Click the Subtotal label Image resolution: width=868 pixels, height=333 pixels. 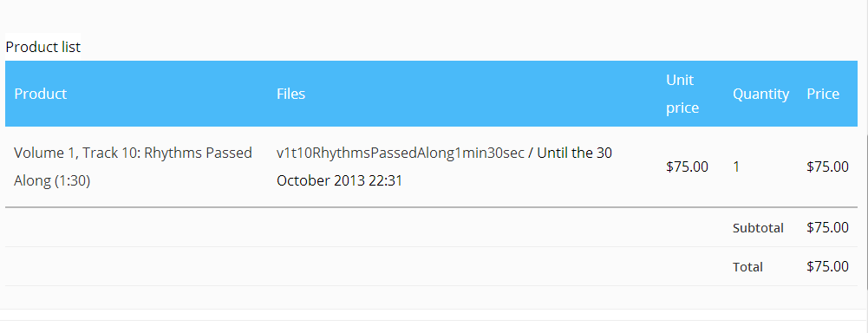tap(758, 228)
